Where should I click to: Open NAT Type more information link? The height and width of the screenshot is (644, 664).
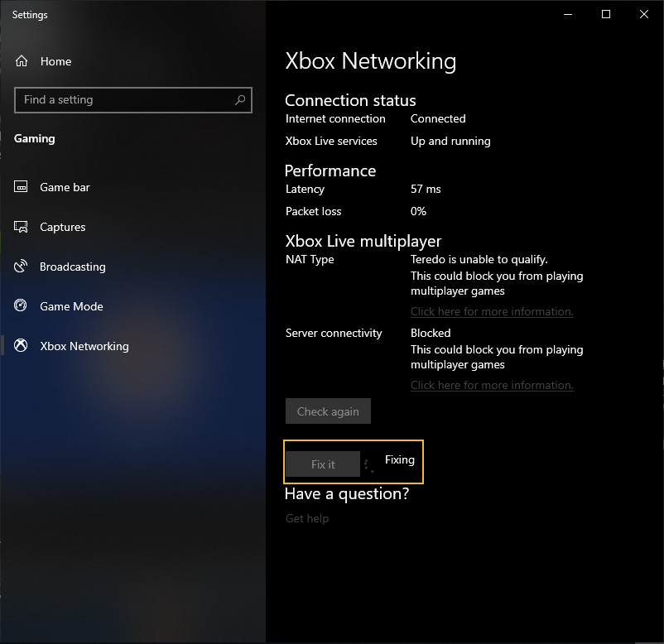pos(492,311)
